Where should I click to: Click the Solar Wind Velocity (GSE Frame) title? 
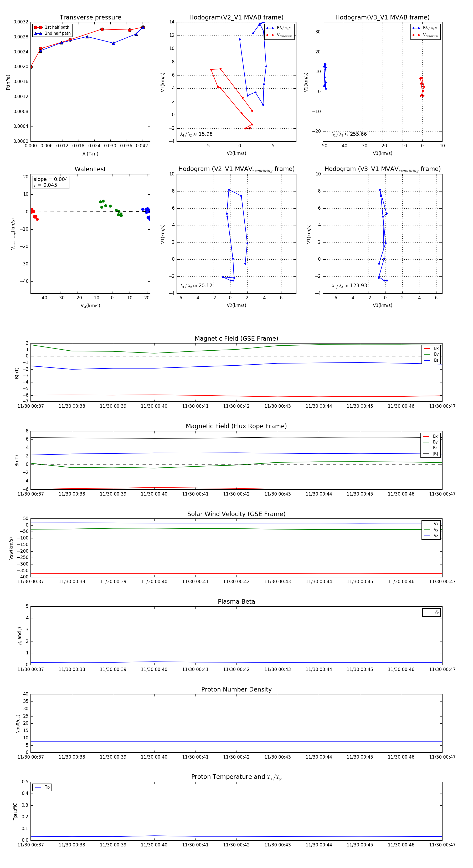pos(236,514)
